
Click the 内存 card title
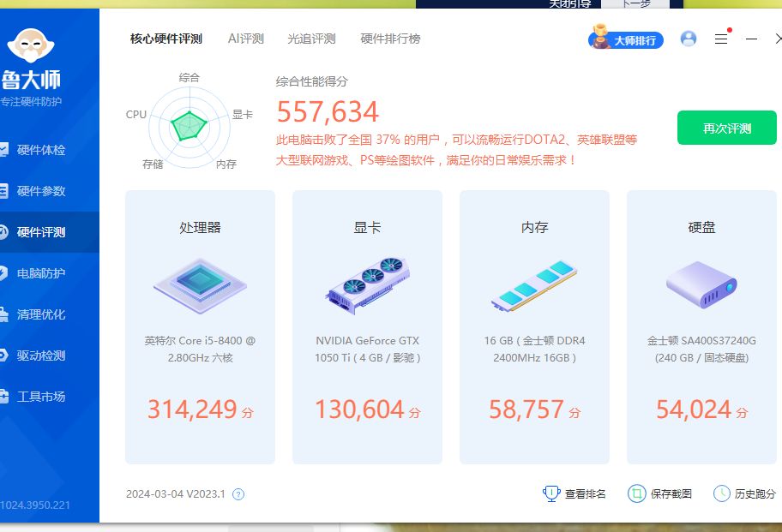coord(535,228)
